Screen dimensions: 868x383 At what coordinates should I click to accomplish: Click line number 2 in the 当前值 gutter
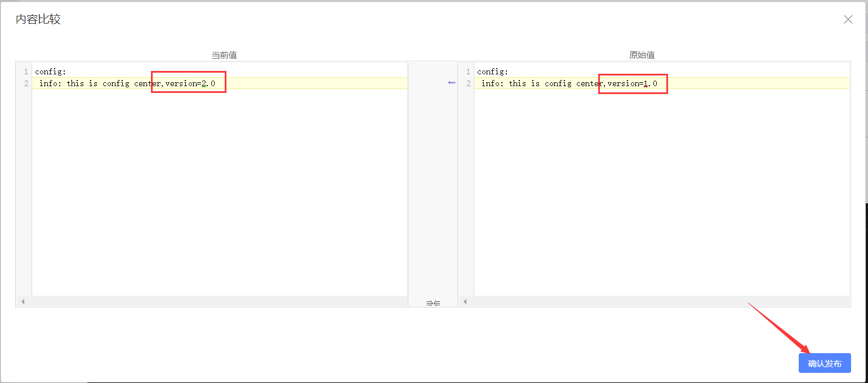[25, 83]
